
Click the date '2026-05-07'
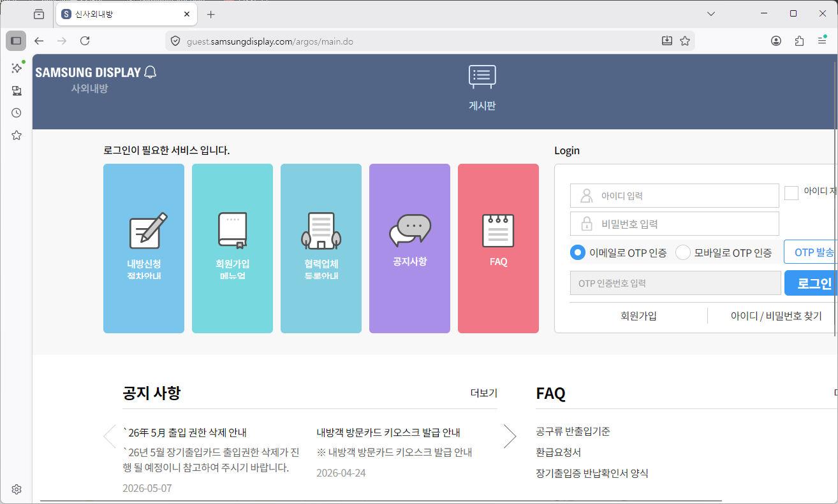[x=147, y=489]
